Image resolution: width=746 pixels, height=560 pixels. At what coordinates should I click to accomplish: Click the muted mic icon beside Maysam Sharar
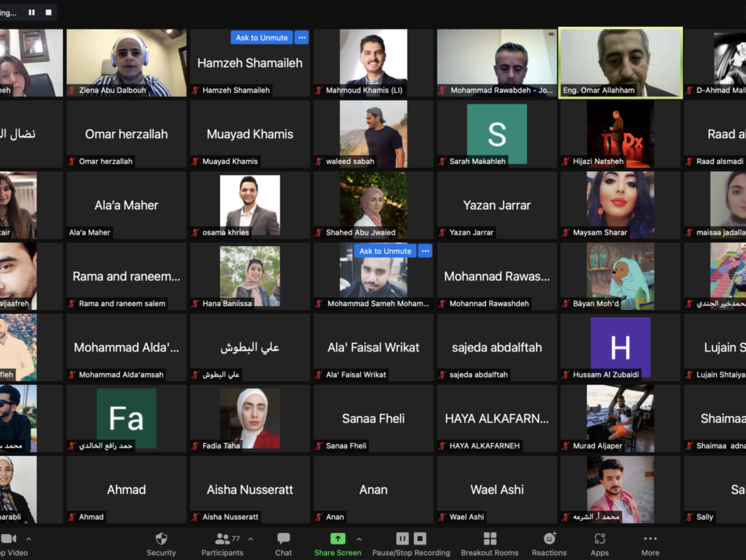(566, 232)
